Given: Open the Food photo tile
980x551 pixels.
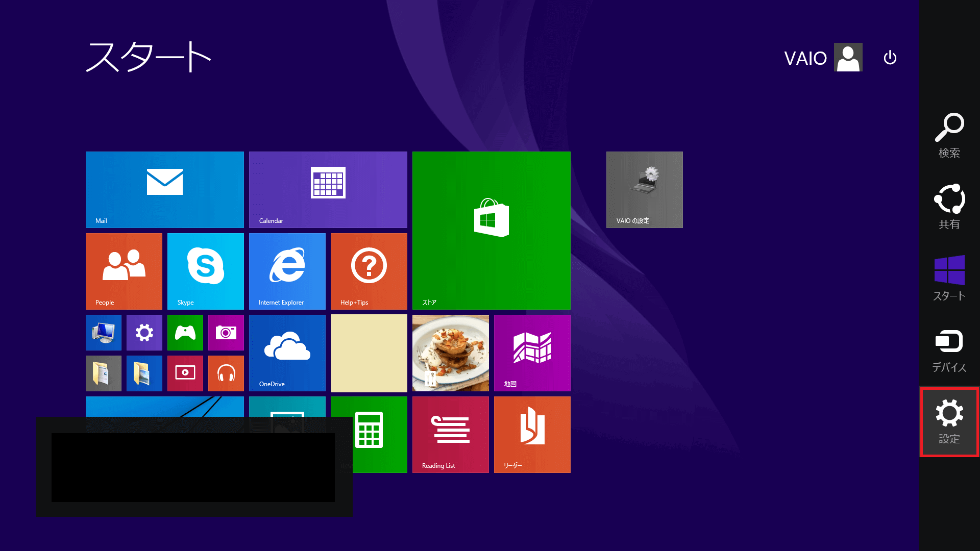Looking at the screenshot, I should pos(451,353).
